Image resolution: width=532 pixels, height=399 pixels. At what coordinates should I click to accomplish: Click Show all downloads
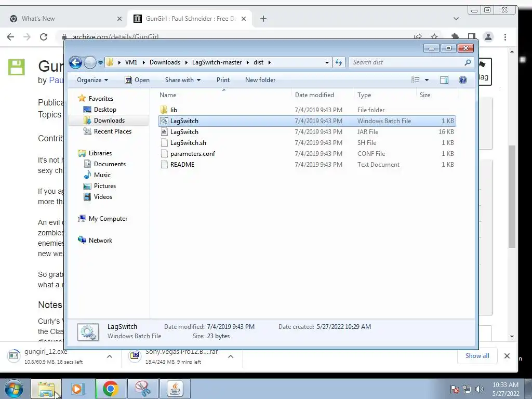tap(477, 355)
